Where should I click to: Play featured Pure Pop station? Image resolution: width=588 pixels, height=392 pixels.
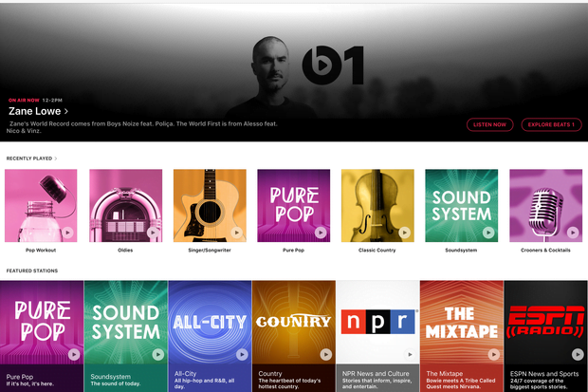pyautogui.click(x=74, y=354)
